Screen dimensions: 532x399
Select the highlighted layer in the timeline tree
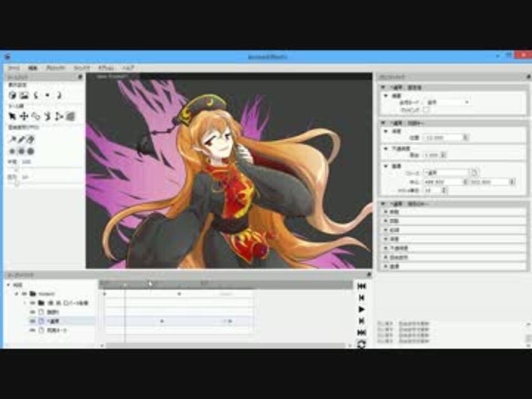click(x=53, y=321)
